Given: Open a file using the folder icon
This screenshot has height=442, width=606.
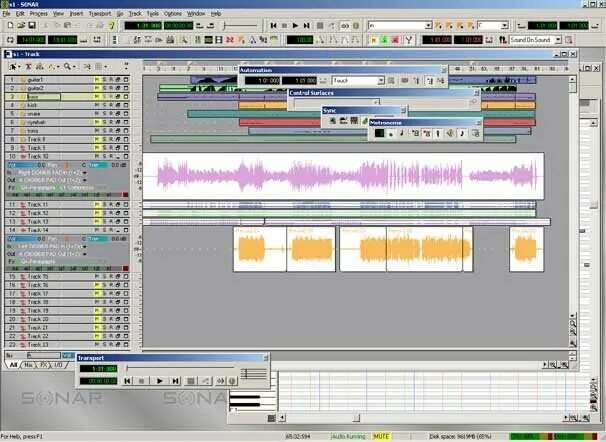Looking at the screenshot, I should (x=21, y=26).
